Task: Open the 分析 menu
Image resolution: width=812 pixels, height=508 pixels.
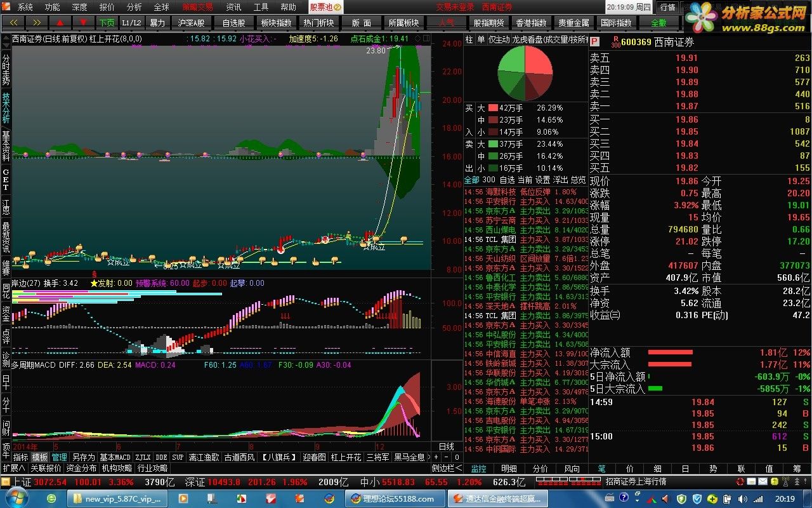Action: tap(134, 7)
